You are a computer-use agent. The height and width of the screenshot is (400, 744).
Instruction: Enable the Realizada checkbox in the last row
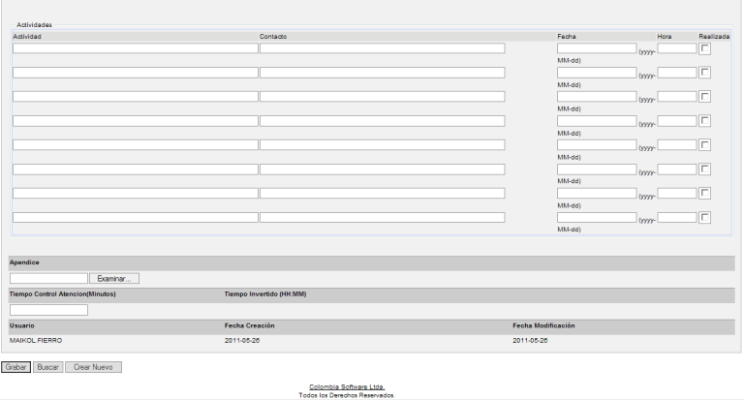(705, 217)
